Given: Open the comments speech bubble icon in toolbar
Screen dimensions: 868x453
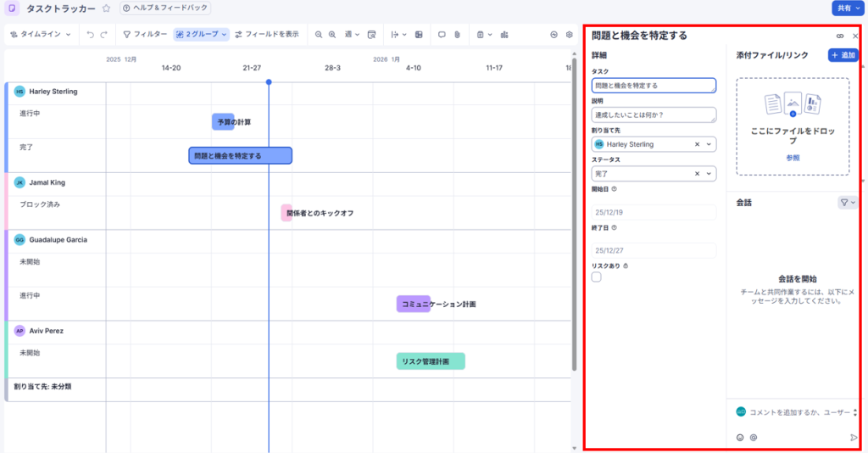Looking at the screenshot, I should pos(442,35).
